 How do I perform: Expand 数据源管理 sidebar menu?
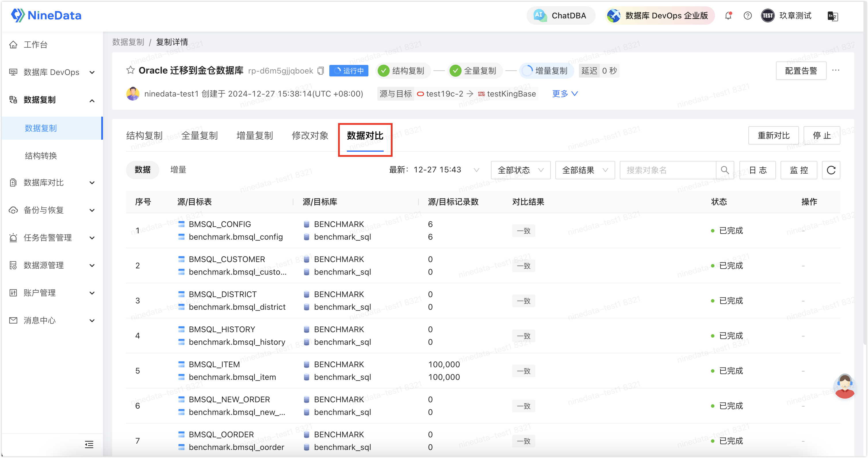(x=52, y=265)
